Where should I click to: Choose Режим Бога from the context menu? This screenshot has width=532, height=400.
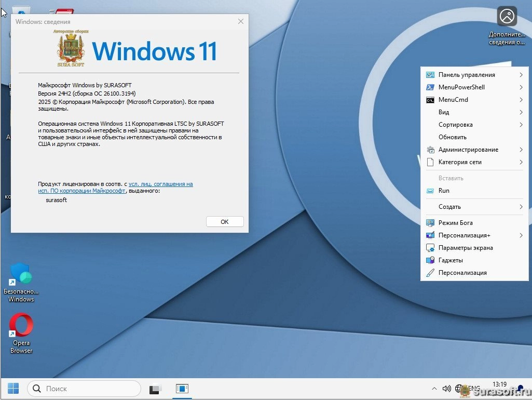[x=455, y=223]
